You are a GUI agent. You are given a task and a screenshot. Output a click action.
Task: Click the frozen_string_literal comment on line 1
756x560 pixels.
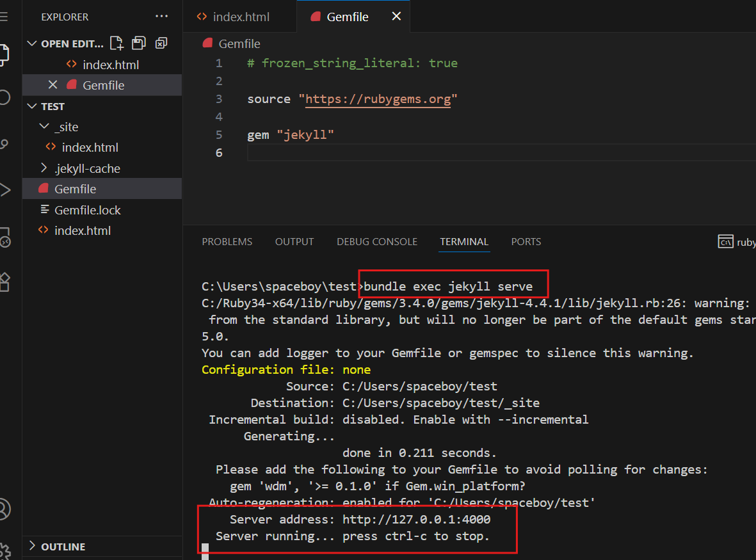[x=353, y=63]
